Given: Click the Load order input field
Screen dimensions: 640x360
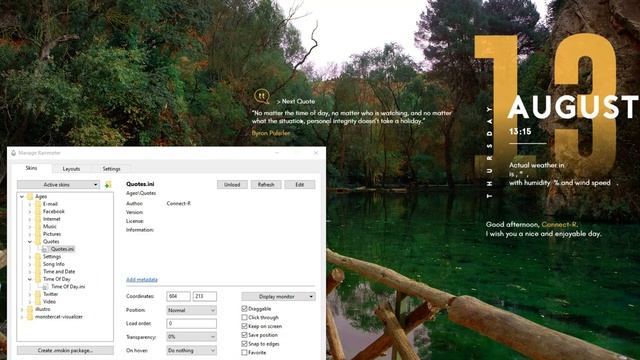Looking at the screenshot, I should click(x=191, y=324).
